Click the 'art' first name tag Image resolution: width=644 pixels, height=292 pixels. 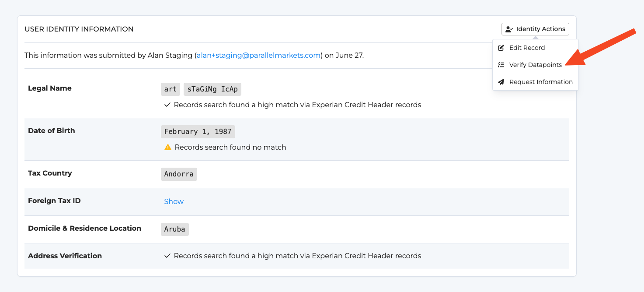(171, 89)
